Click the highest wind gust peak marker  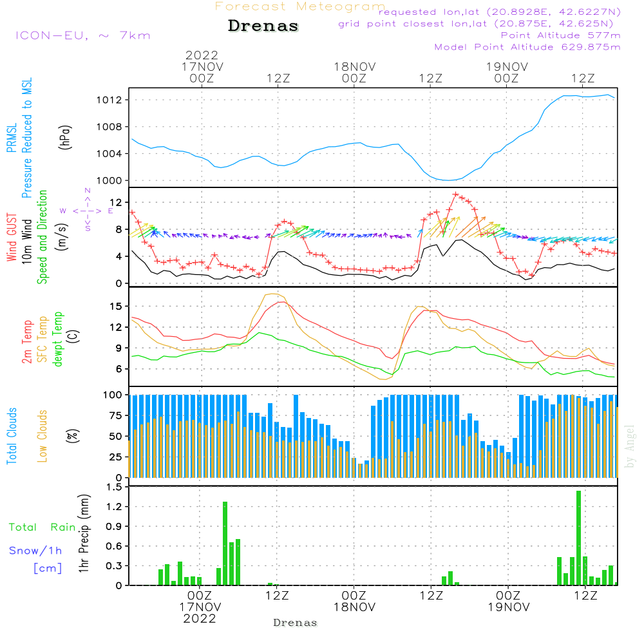pos(455,194)
